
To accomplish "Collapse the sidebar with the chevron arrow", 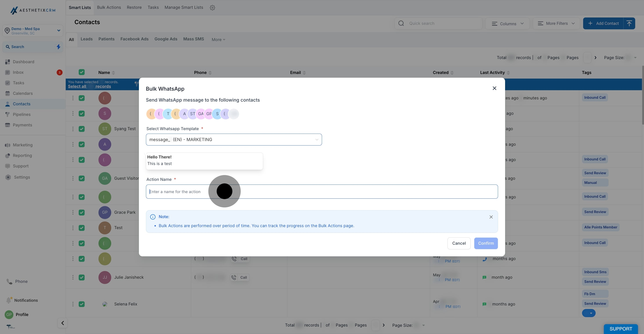I will 62,323.
